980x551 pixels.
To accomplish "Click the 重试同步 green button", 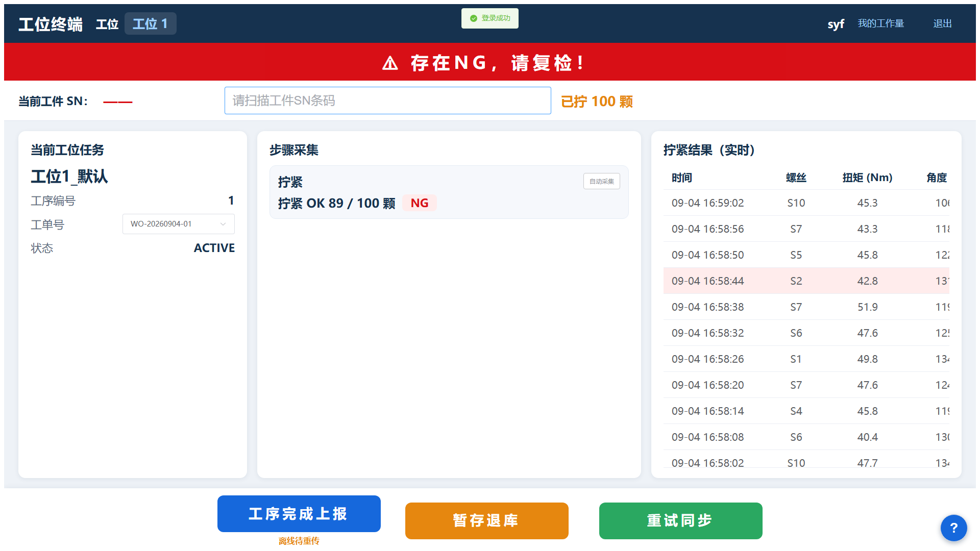I will [x=681, y=521].
